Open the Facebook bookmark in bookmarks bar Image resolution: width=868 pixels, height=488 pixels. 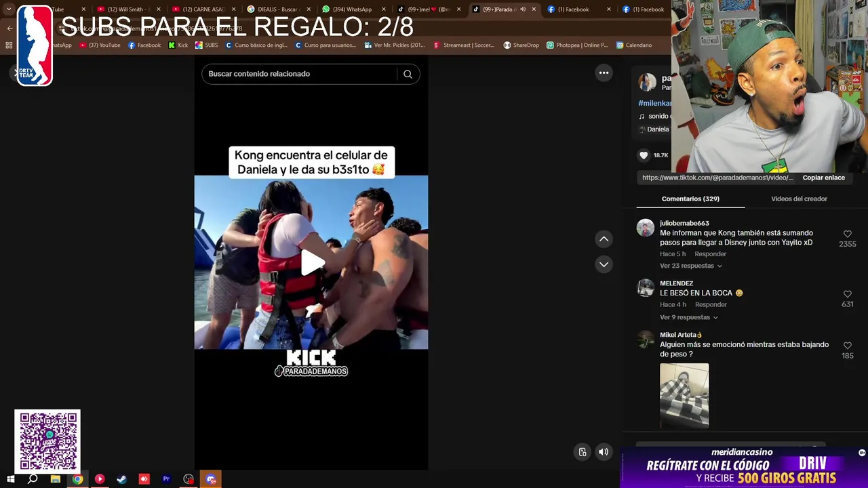pos(144,45)
